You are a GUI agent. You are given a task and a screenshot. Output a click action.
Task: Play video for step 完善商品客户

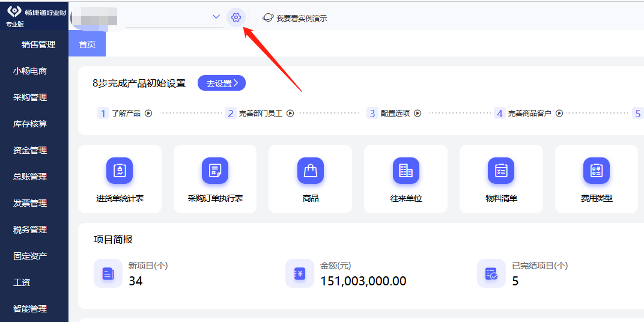coord(559,114)
